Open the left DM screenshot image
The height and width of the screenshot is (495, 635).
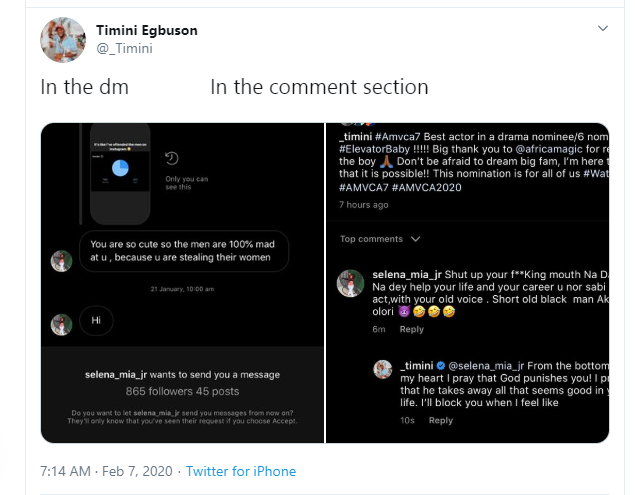182,282
